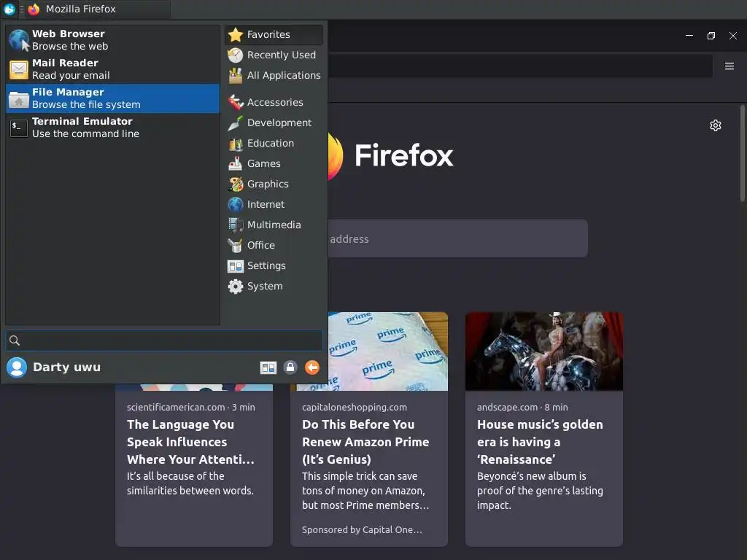The width and height of the screenshot is (747, 560).
Task: Click the Recently Used clock icon
Action: click(x=236, y=55)
